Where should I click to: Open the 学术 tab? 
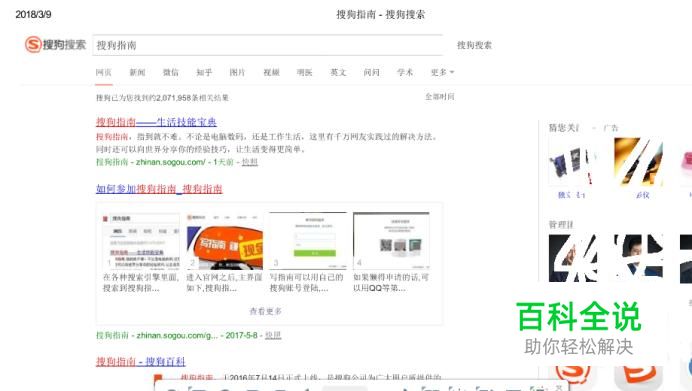point(405,72)
